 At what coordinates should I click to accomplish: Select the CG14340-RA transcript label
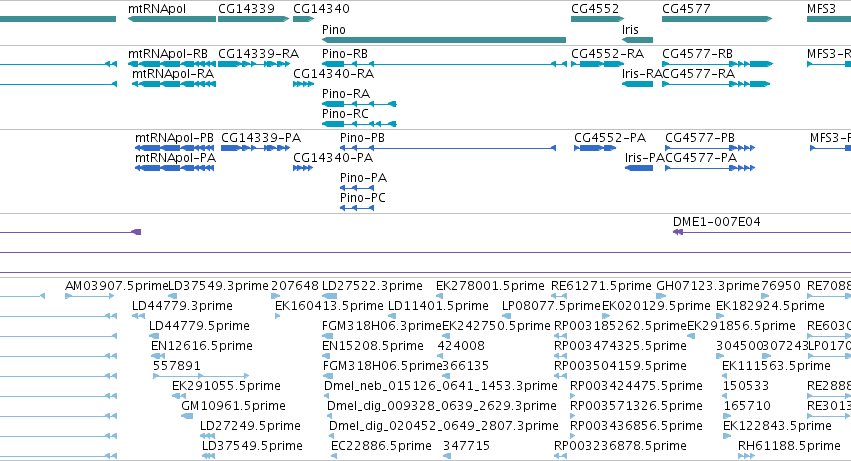pos(333,74)
